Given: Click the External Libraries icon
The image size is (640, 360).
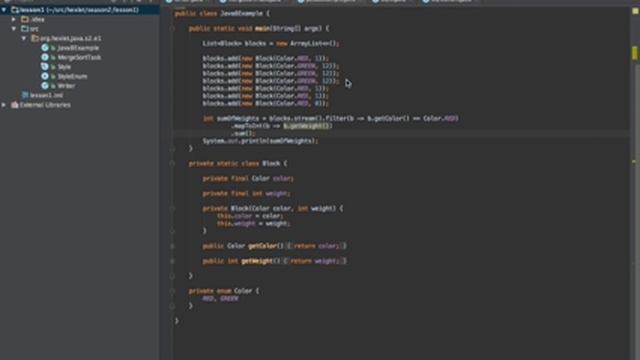Looking at the screenshot, I should pos(15,105).
